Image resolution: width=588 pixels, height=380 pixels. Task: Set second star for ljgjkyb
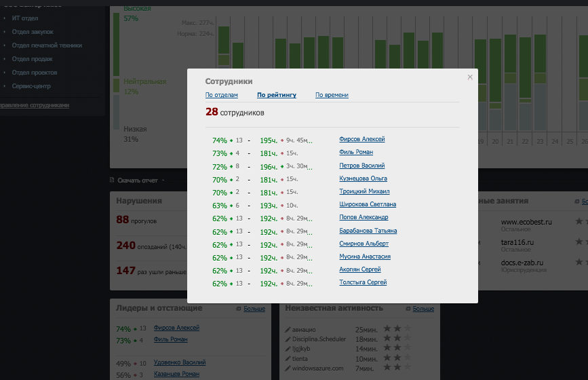pos(397,347)
